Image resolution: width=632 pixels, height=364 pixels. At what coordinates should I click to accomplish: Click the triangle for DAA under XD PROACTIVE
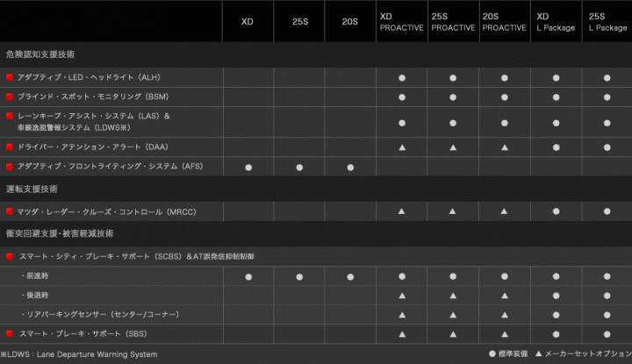402,147
